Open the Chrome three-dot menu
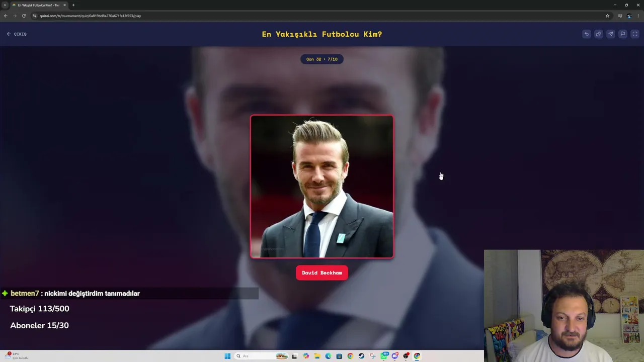 (638, 16)
